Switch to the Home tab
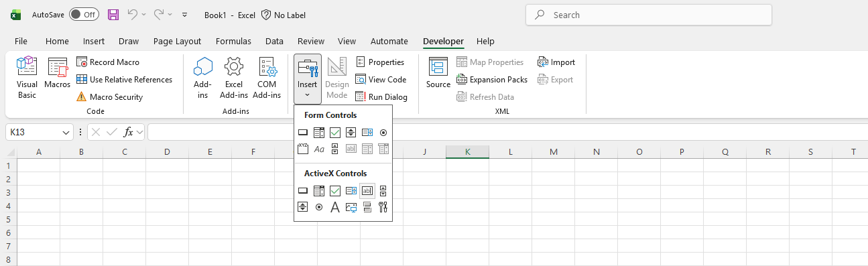Image resolution: width=868 pixels, height=266 pixels. (57, 41)
